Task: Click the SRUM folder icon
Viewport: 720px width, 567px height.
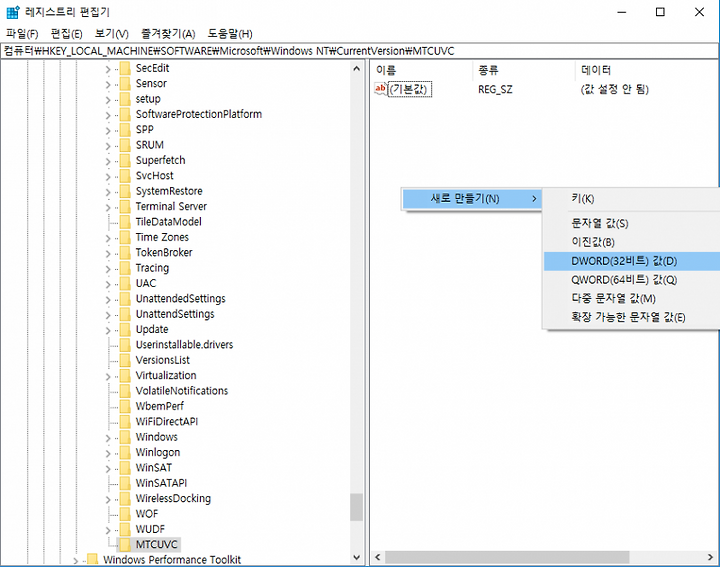Action: [125, 145]
